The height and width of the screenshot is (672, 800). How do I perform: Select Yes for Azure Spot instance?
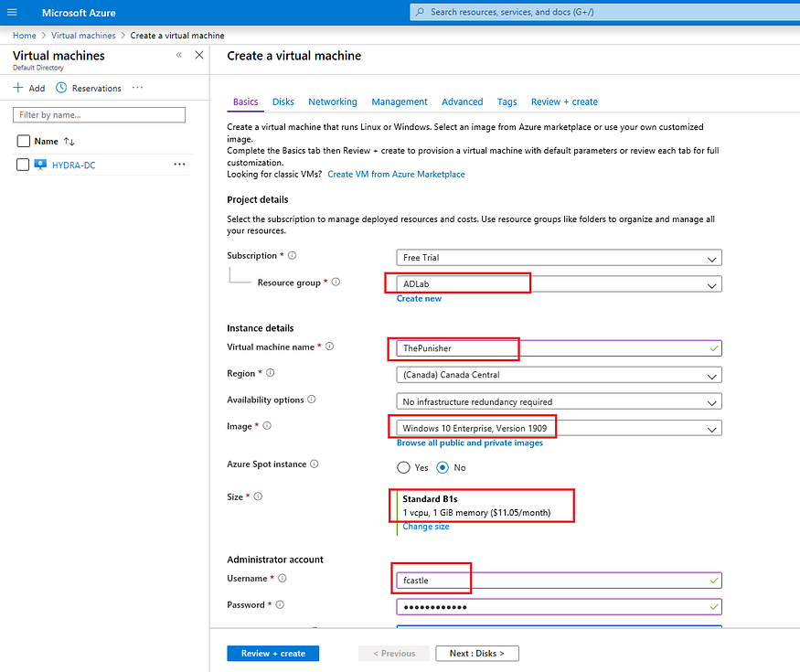coord(402,467)
